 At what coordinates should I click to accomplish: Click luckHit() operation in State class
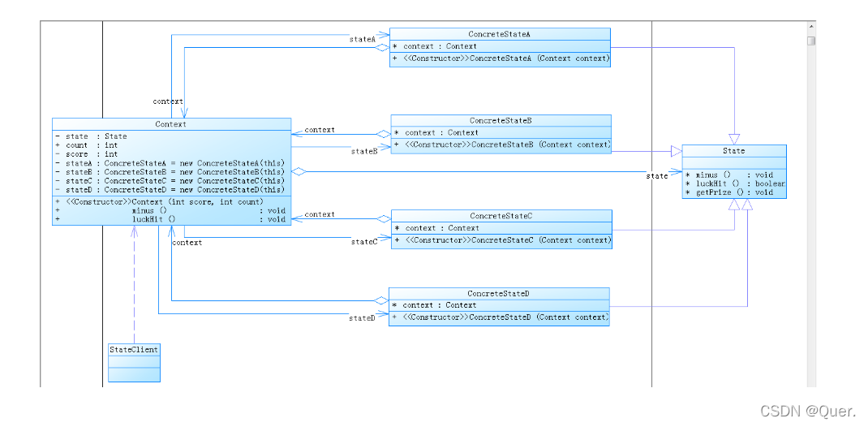tap(735, 183)
